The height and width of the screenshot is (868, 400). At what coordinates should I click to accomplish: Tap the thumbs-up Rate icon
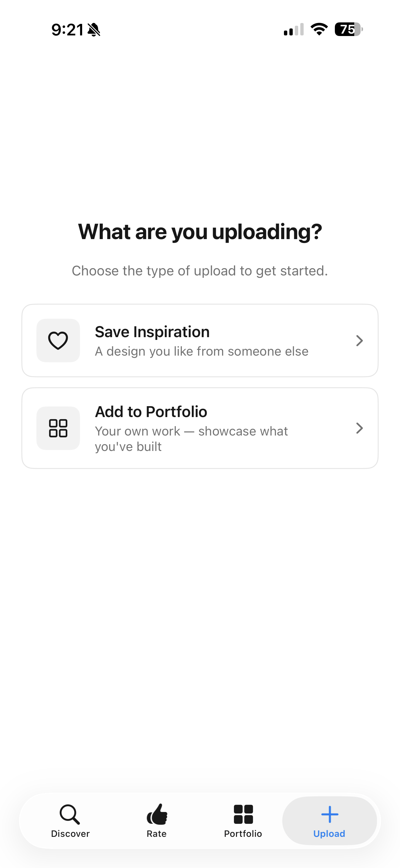tap(157, 814)
